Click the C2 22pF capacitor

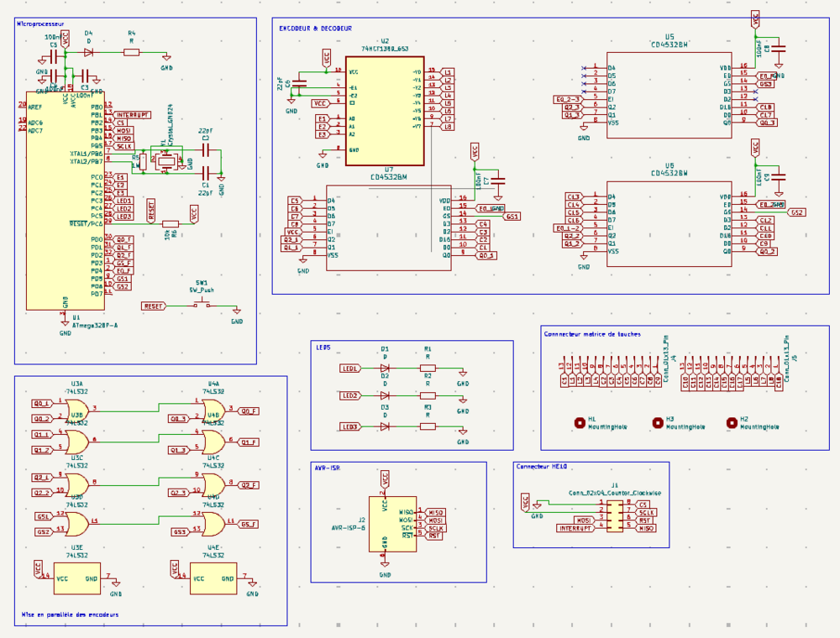point(206,150)
